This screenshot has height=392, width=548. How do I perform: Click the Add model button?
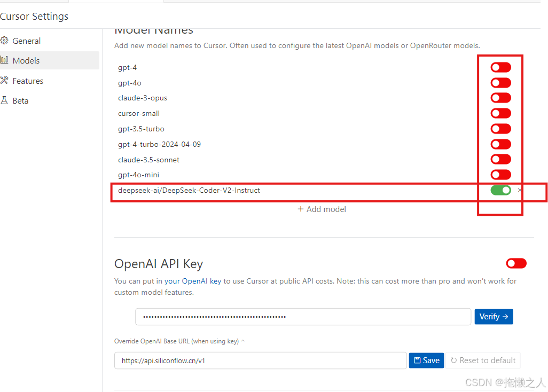(x=322, y=209)
